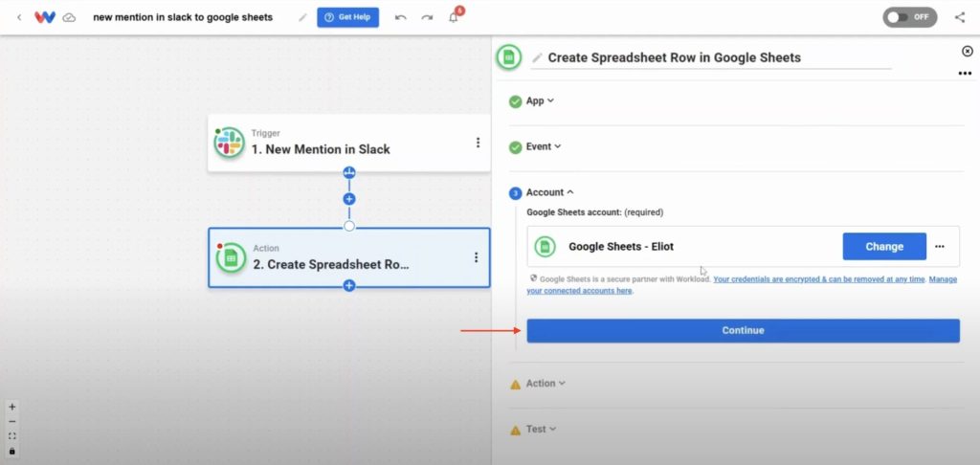The height and width of the screenshot is (465, 980).
Task: Click the Google Sheets - Eliot account name
Action: point(621,246)
